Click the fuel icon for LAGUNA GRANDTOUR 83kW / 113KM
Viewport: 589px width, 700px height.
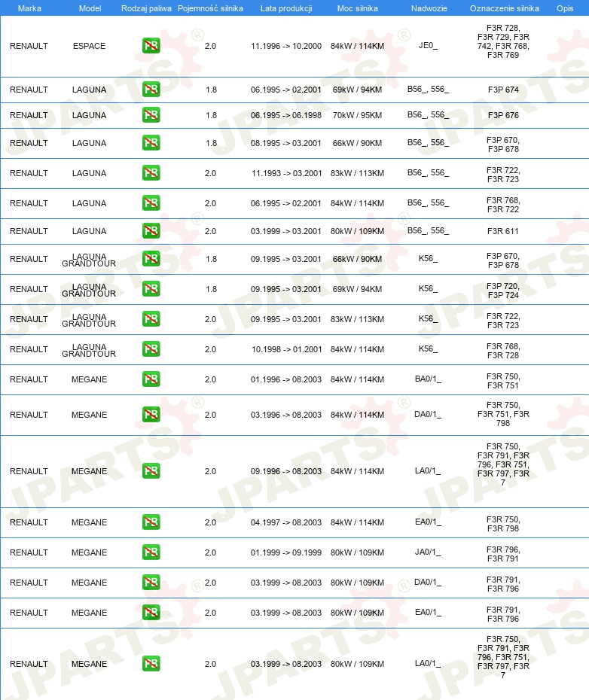point(151,318)
